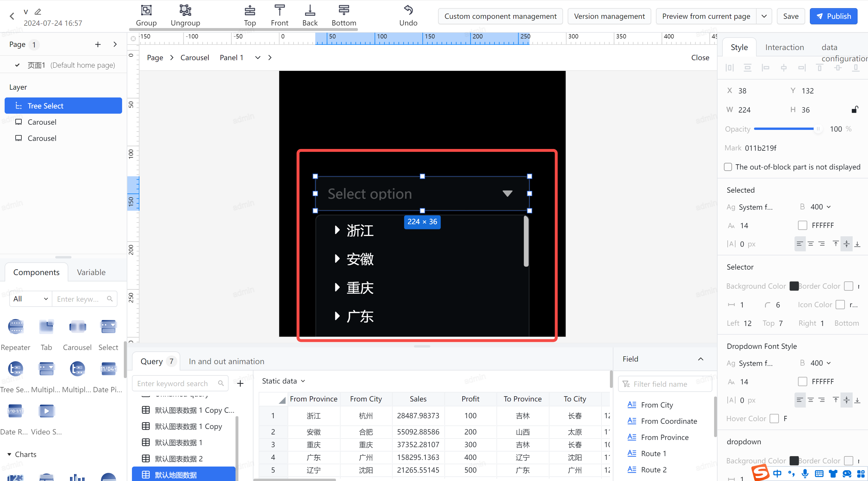Move layer Front one step
This screenshot has width=868, height=481.
pyautogui.click(x=279, y=15)
